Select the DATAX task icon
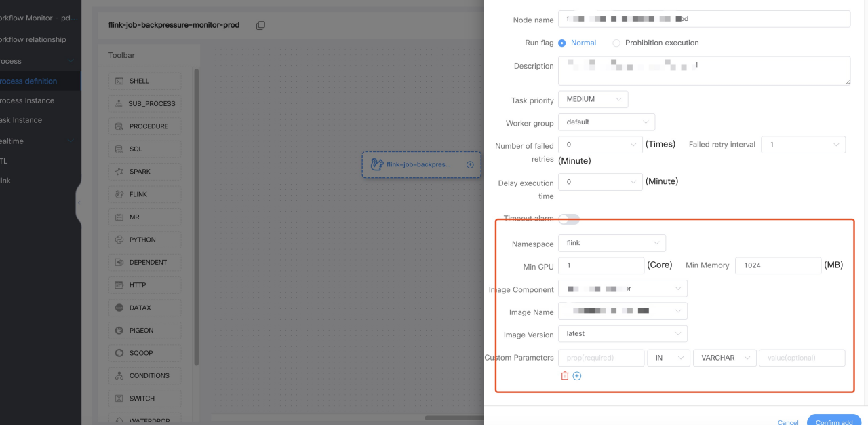Viewport: 868px width, 425px height. coord(119,308)
